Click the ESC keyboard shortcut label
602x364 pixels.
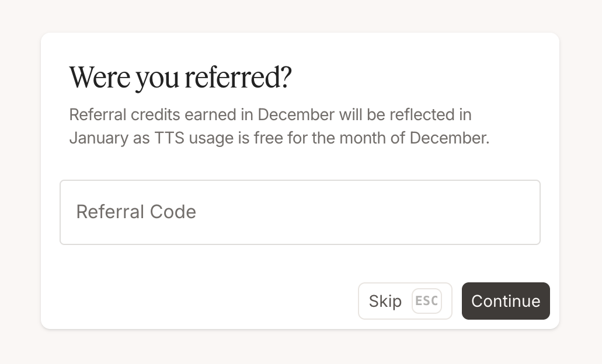pos(426,301)
